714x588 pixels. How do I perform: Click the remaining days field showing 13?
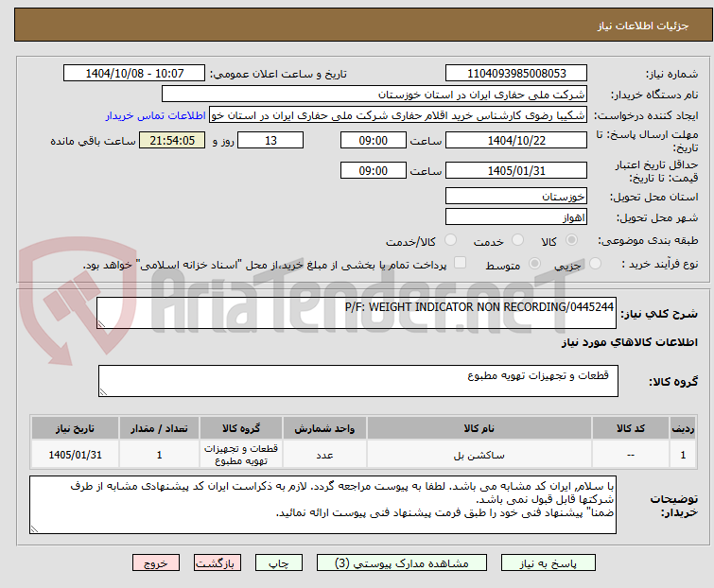coord(270,140)
